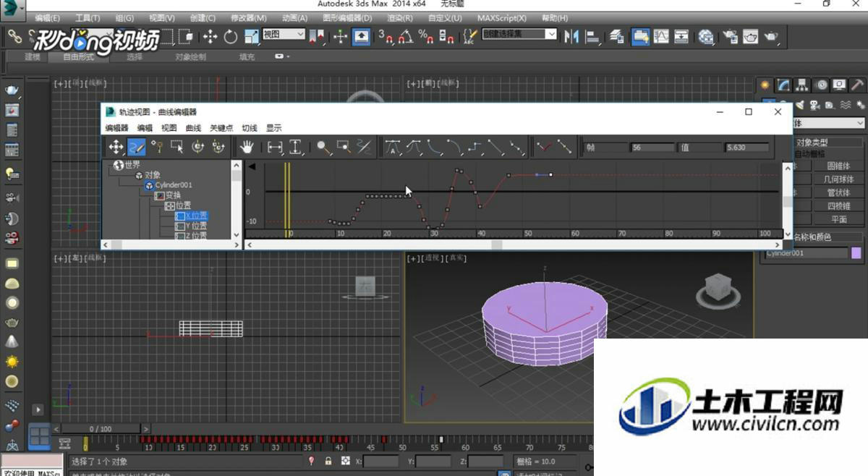Switch to the Object Paint ribbon tab
This screenshot has width=868, height=476.
pos(191,56)
